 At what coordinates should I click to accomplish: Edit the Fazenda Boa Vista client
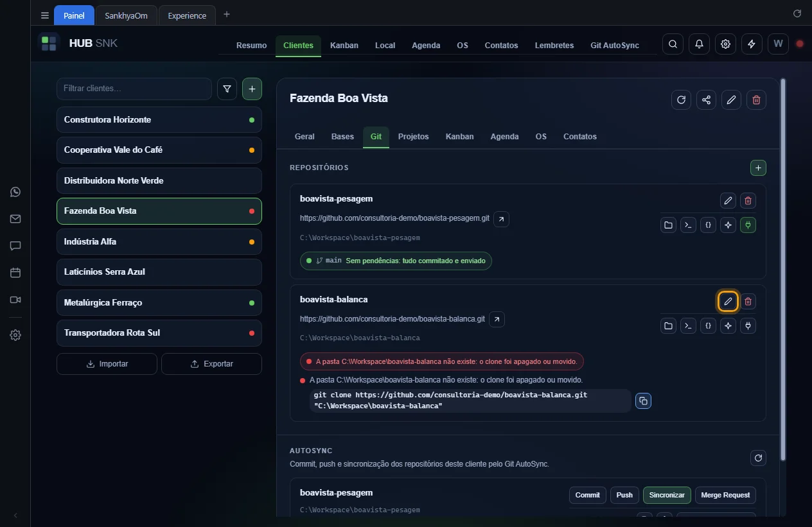pos(731,99)
